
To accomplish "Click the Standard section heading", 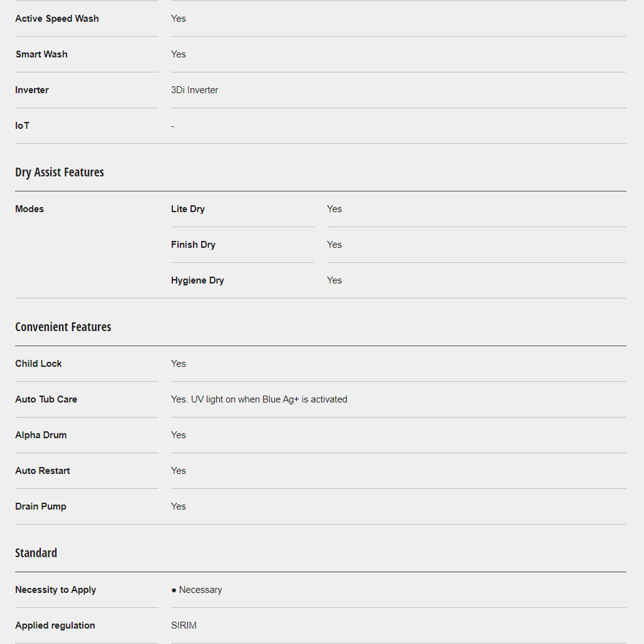I will point(36,553).
